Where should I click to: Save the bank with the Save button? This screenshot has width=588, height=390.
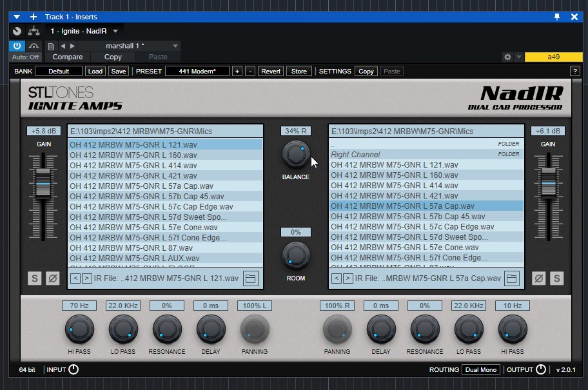coord(119,72)
